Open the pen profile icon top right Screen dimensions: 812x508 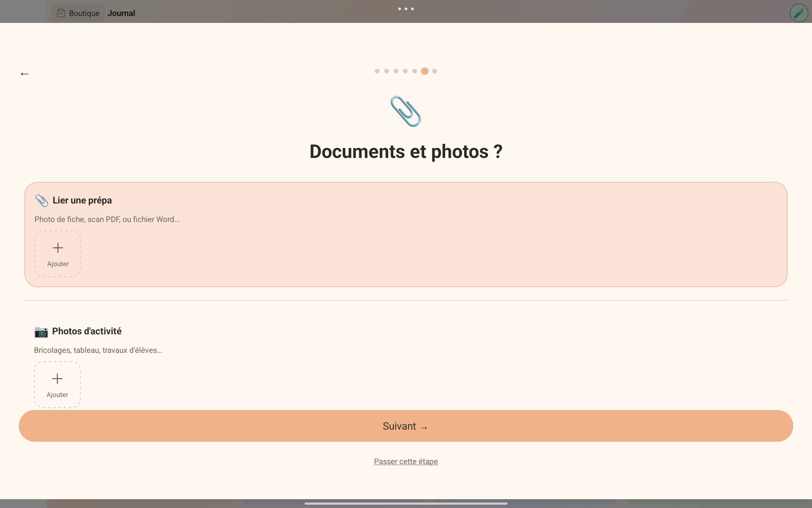798,13
